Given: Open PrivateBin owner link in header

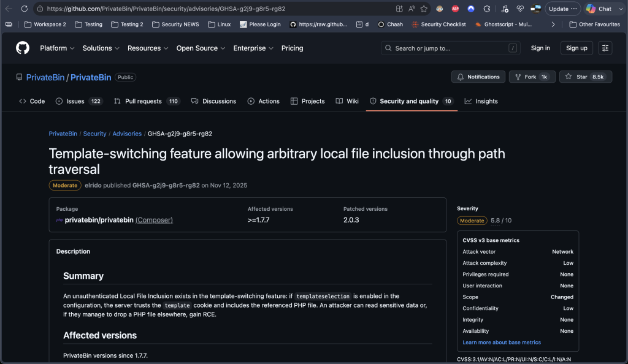Looking at the screenshot, I should pos(45,77).
